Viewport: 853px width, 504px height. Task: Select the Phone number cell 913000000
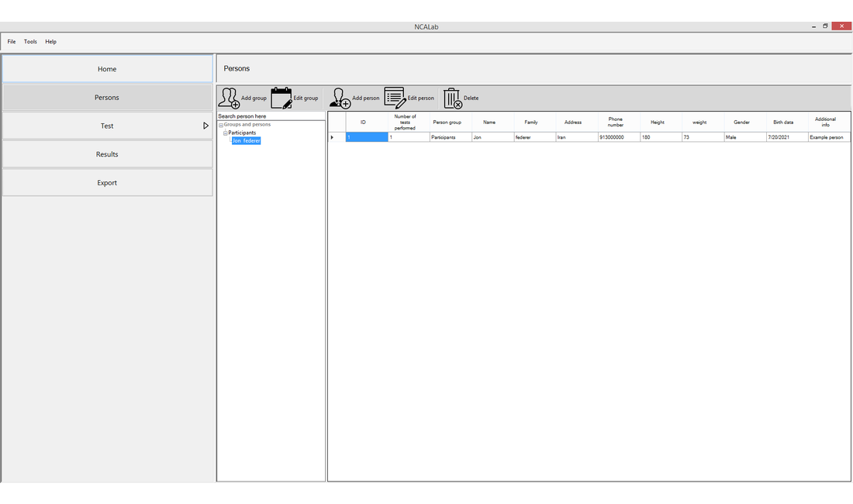tap(618, 137)
